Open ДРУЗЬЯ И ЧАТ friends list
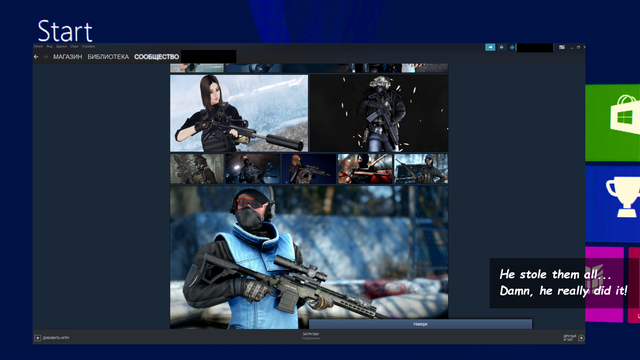This screenshot has width=640, height=360. [569, 338]
